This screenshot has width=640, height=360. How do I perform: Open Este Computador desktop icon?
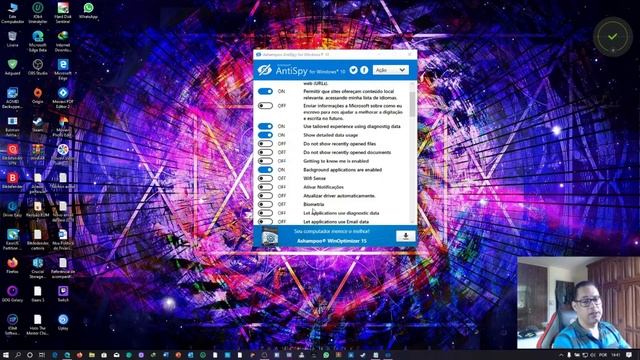coord(12,12)
